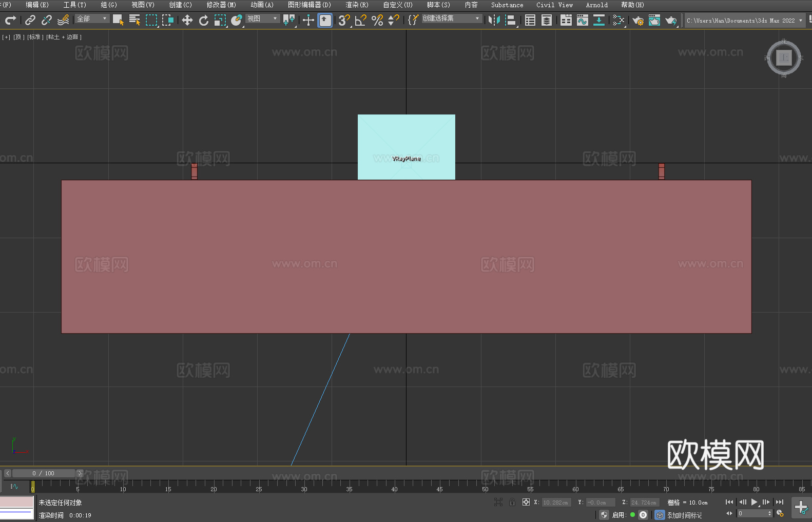
Task: Open the Layer Explorer icon
Action: tap(547, 20)
